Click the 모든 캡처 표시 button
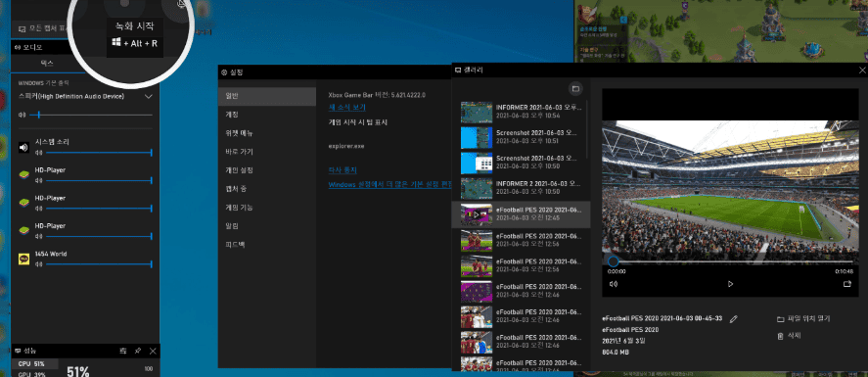868x377 pixels. pos(43,27)
